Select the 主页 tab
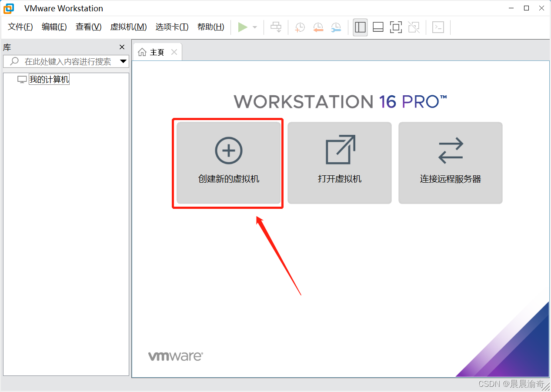This screenshot has width=551, height=392. [x=157, y=52]
